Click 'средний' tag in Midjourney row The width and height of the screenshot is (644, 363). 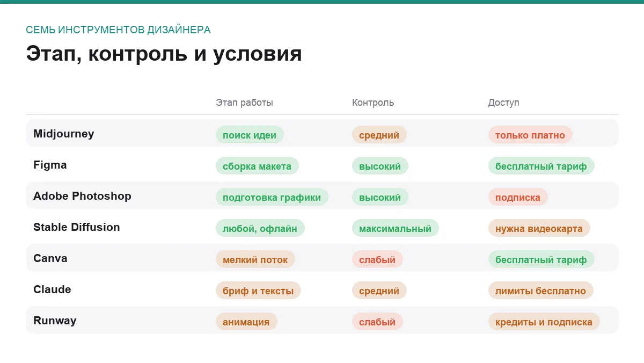click(379, 135)
